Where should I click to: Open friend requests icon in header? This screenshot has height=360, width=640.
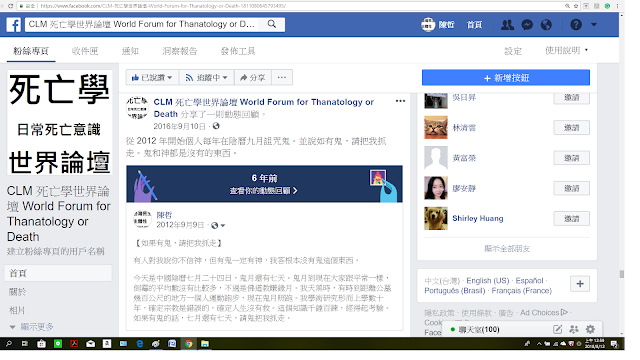click(507, 24)
